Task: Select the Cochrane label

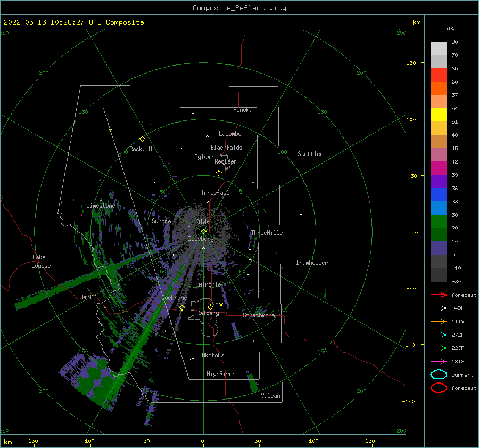Action: 174,298
